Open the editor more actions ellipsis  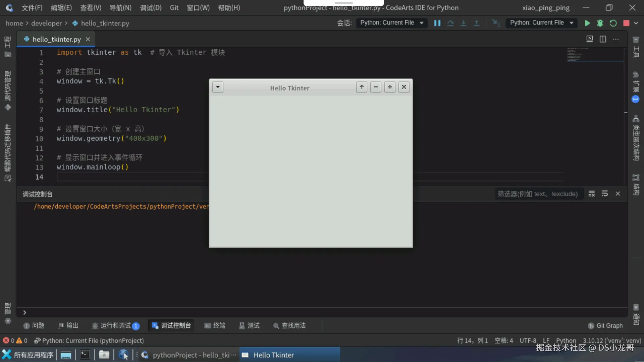[616, 39]
